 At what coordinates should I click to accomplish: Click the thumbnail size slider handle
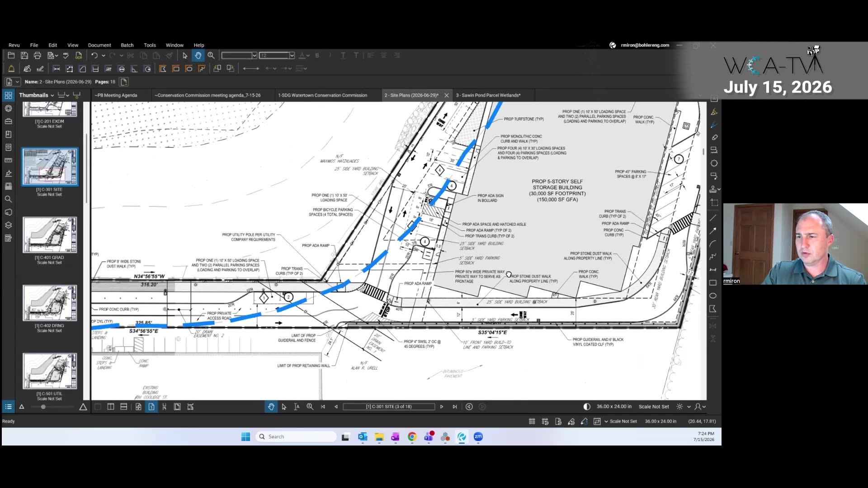pos(43,407)
